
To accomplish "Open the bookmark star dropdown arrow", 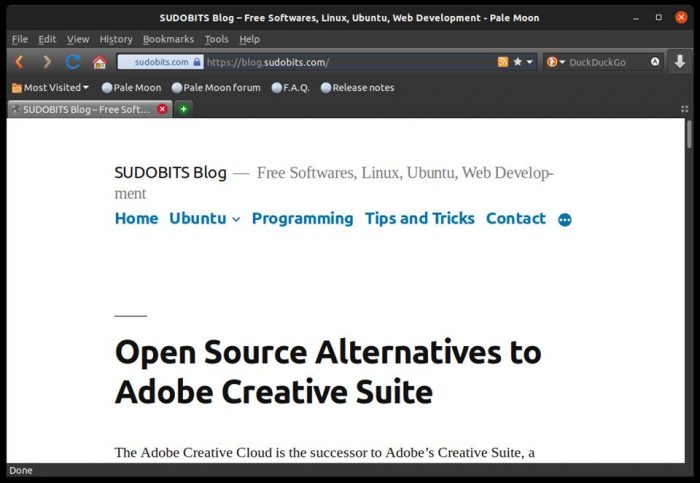I will tap(530, 62).
